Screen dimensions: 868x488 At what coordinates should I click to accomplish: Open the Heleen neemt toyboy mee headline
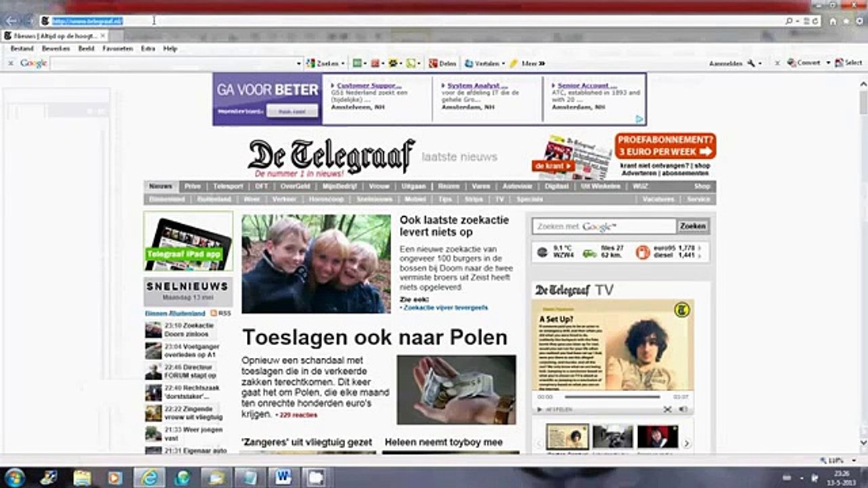click(443, 443)
